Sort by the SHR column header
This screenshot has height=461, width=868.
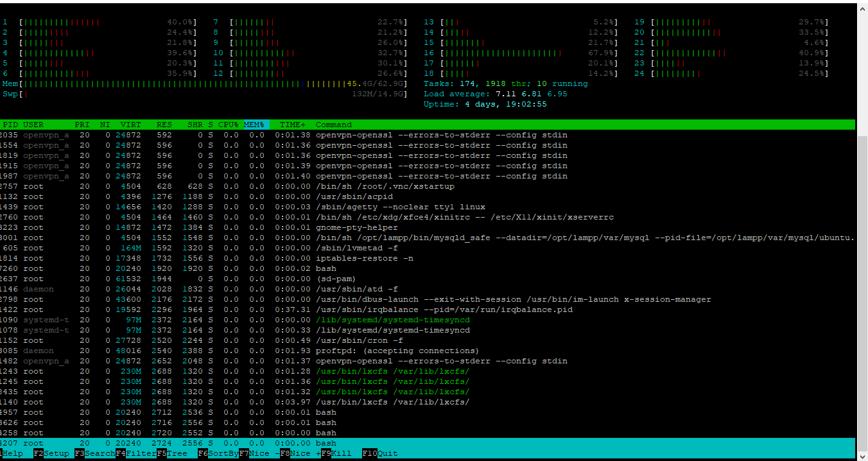tap(195, 125)
